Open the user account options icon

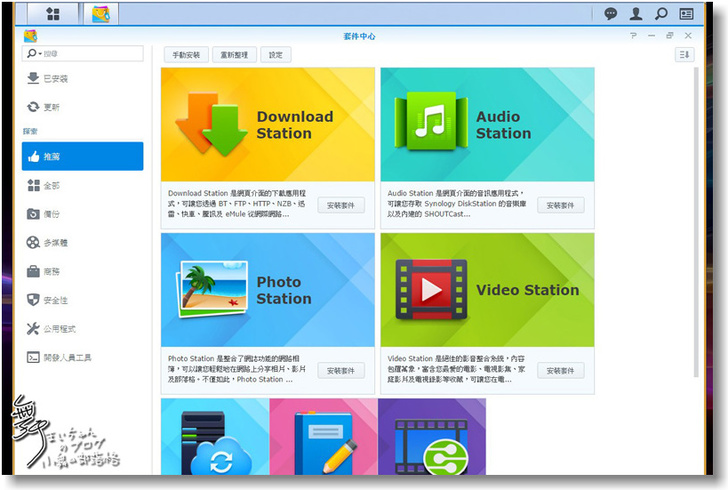pos(636,14)
